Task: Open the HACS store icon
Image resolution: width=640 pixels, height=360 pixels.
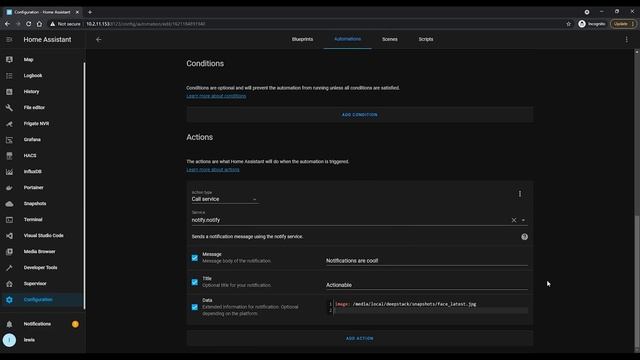Action: point(9,156)
